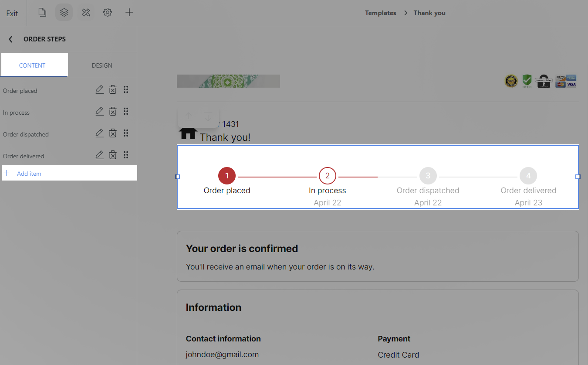
Task: Go back from Order Steps panel
Action: pos(10,39)
